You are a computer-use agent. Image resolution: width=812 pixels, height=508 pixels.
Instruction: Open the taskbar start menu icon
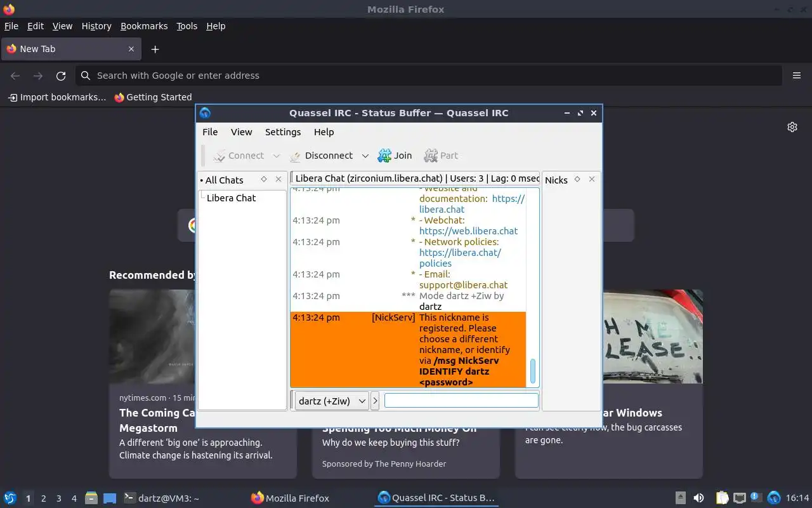click(x=10, y=498)
